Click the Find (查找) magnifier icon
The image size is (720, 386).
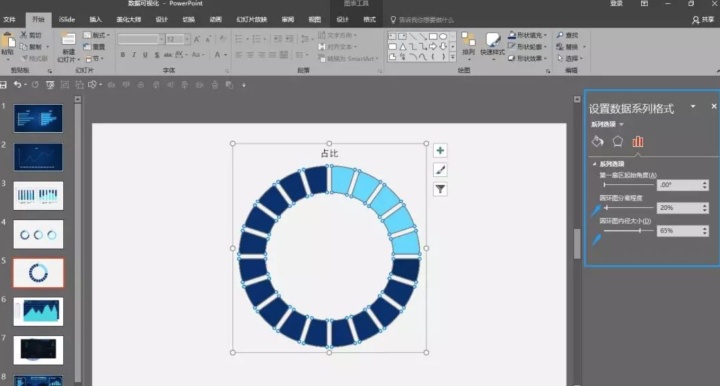pos(560,35)
